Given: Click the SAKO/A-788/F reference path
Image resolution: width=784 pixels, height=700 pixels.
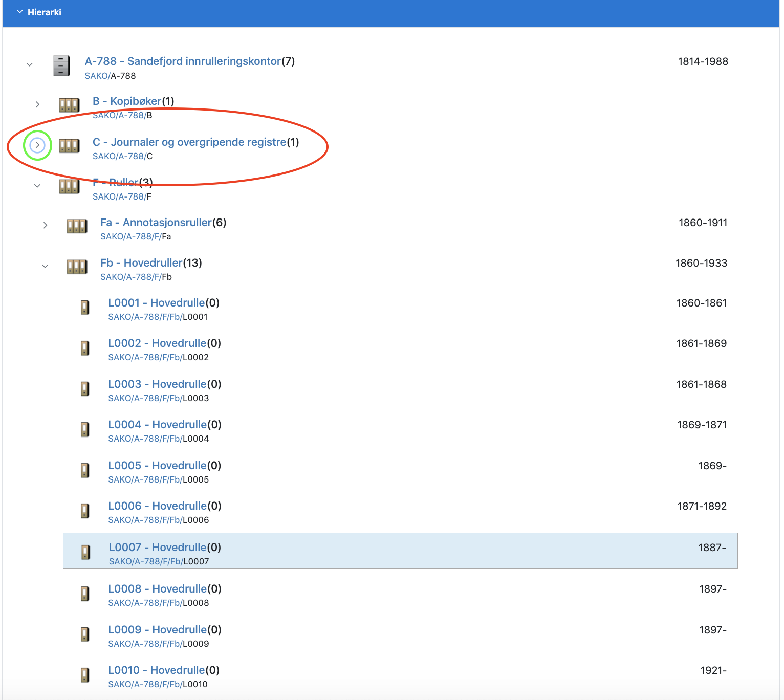Looking at the screenshot, I should [x=122, y=197].
